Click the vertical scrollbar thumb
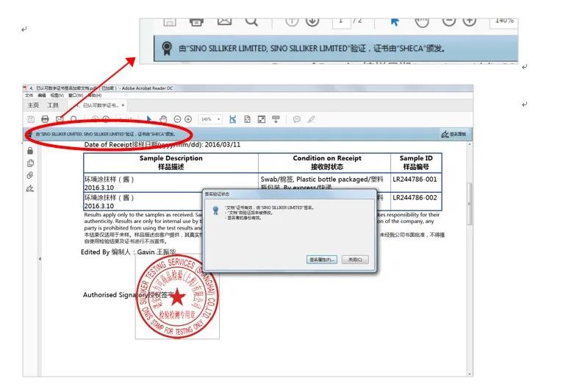 pos(469,204)
